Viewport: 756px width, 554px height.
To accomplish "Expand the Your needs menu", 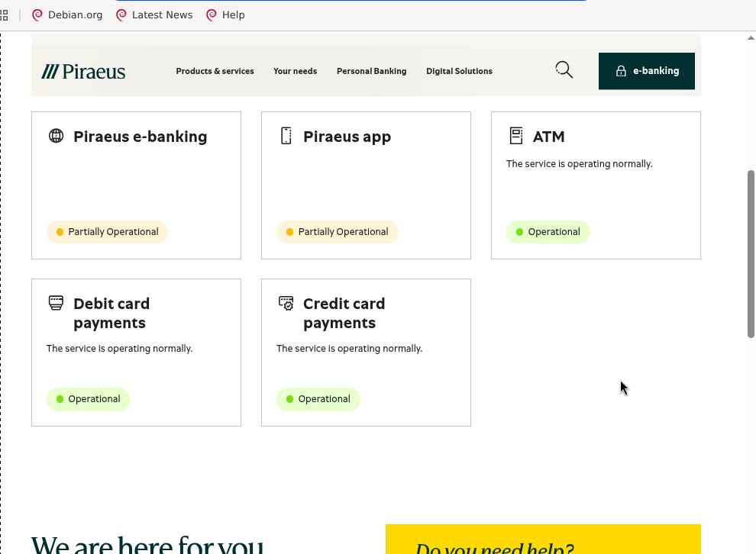I will point(295,71).
